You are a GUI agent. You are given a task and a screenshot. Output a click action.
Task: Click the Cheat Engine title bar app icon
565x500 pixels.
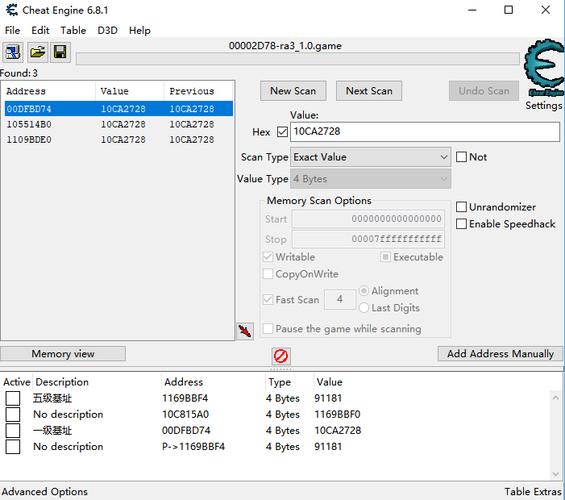[x=12, y=10]
